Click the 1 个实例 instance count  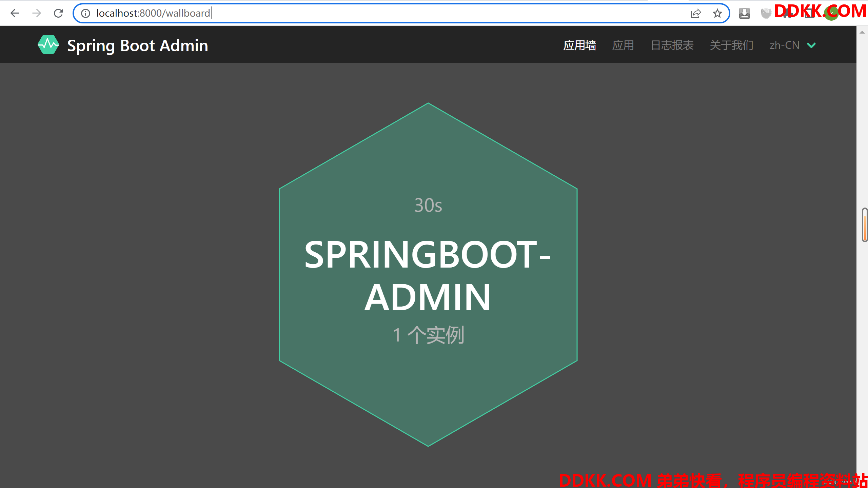(429, 335)
